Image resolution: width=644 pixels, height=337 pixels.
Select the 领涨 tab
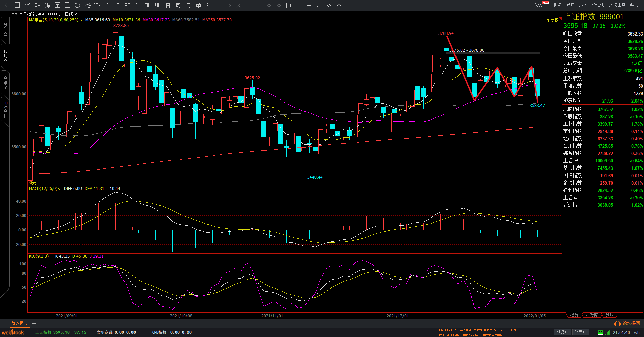point(609,315)
